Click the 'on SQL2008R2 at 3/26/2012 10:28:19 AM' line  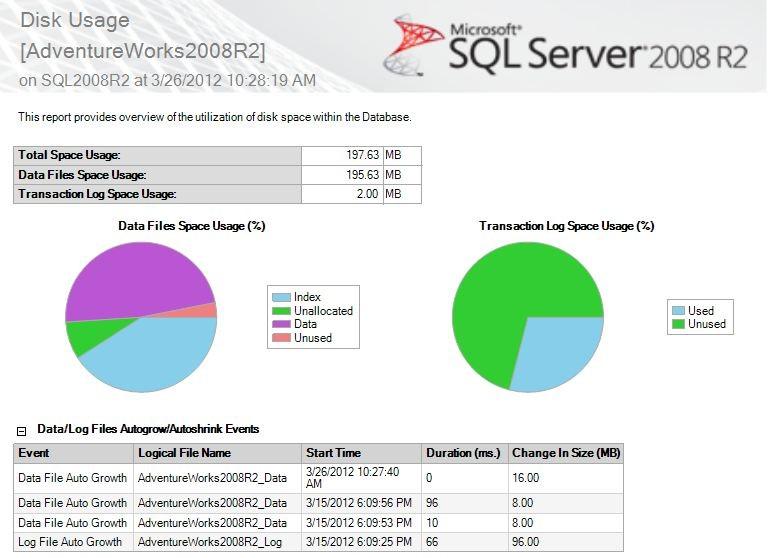pyautogui.click(x=167, y=80)
